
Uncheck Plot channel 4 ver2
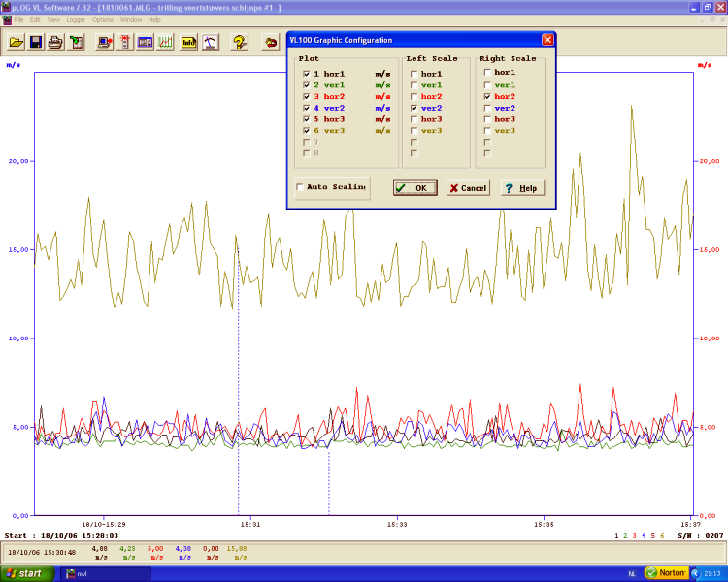307,108
